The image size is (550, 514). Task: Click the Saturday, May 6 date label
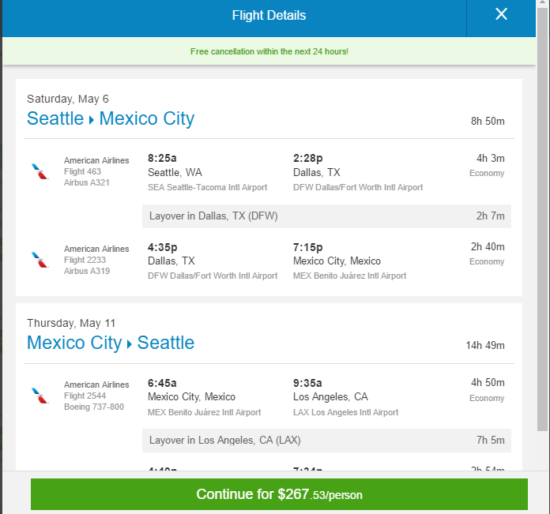[68, 99]
